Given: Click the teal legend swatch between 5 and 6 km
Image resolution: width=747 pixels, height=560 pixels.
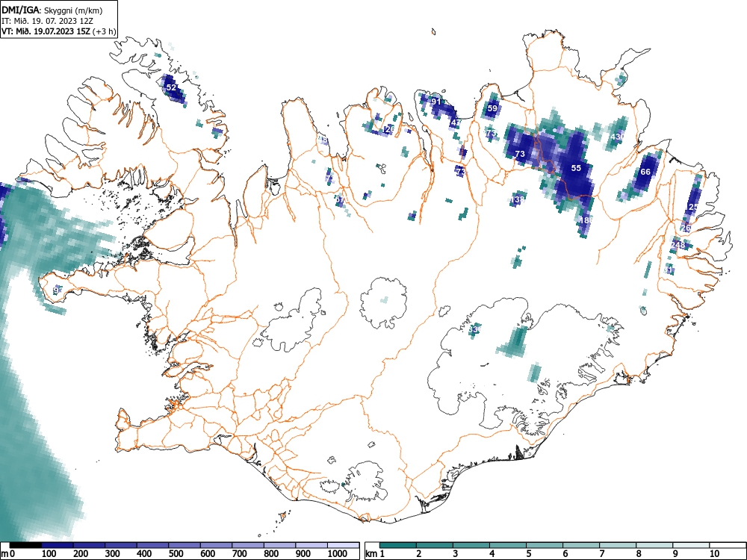Looking at the screenshot, I should pyautogui.click(x=545, y=545).
